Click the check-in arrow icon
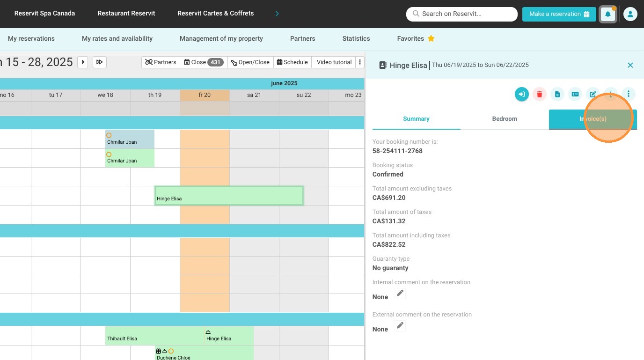 (x=521, y=94)
